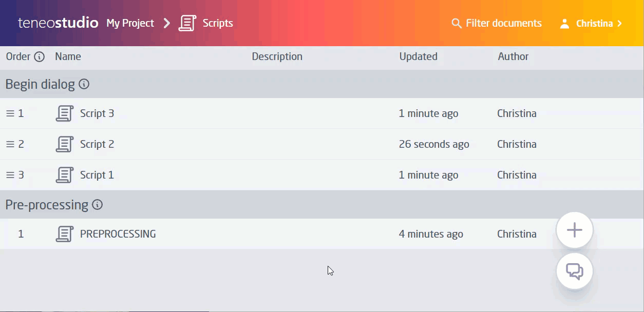
Task: Open the feedback chat bubble button
Action: pos(574,271)
